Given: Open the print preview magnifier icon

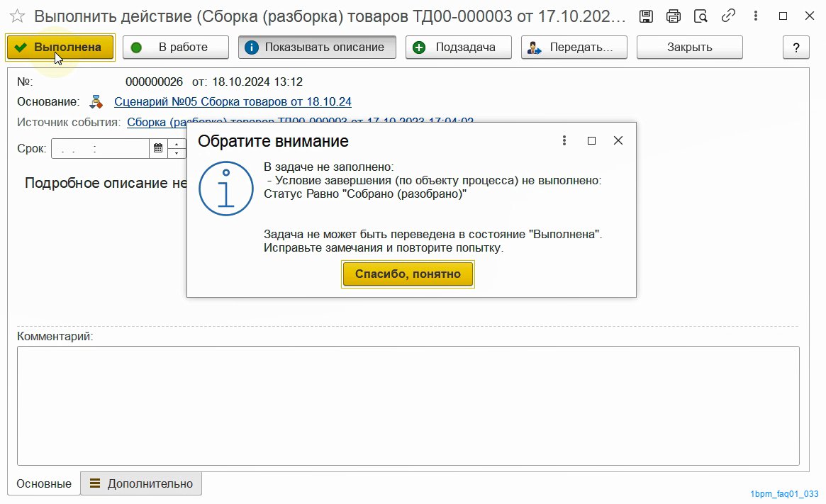Looking at the screenshot, I should (x=700, y=16).
